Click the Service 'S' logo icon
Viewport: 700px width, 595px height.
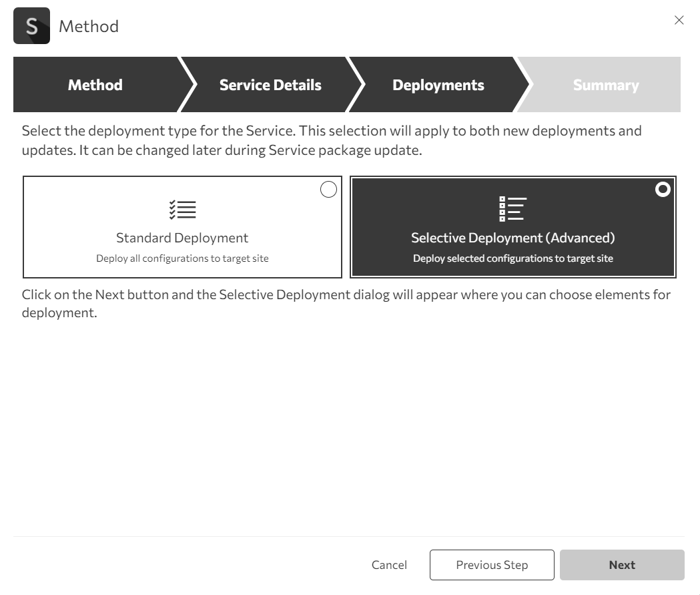(x=31, y=26)
